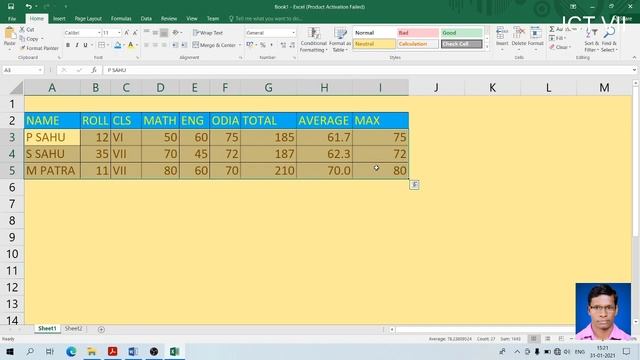
Task: Apply the Calculation cell style
Action: point(418,44)
